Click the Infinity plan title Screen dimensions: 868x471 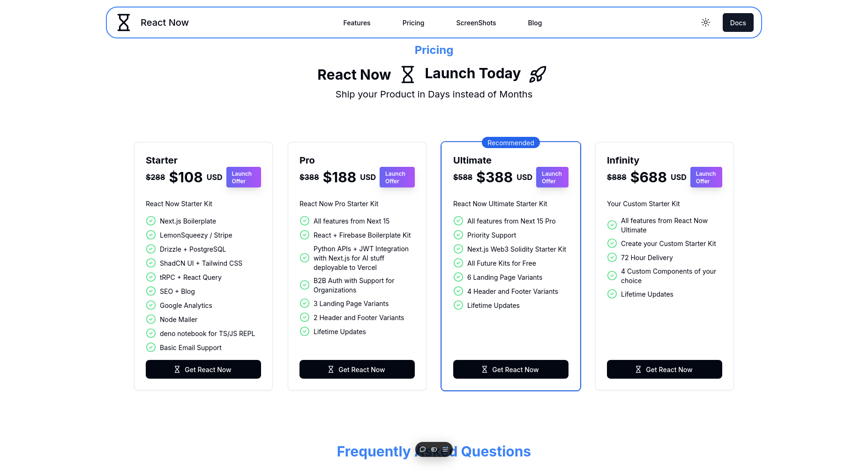pyautogui.click(x=623, y=160)
